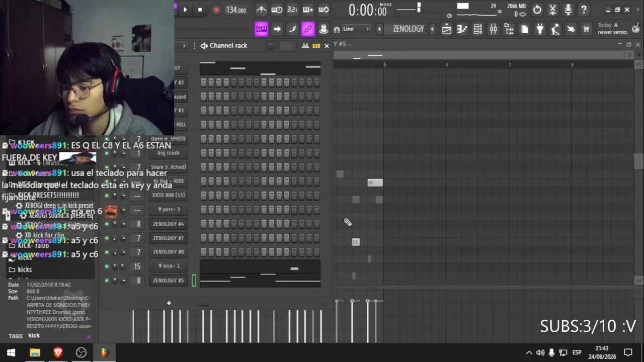
Task: Toggle typing keyboard to piano icon
Action: [261, 29]
